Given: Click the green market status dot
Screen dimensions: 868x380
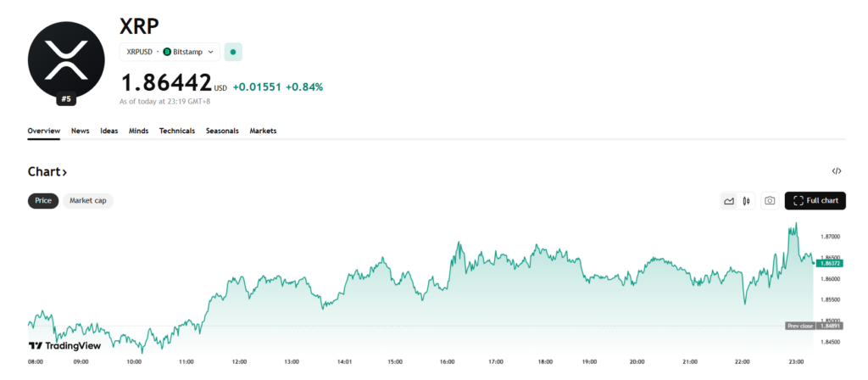Looking at the screenshot, I should tap(233, 52).
